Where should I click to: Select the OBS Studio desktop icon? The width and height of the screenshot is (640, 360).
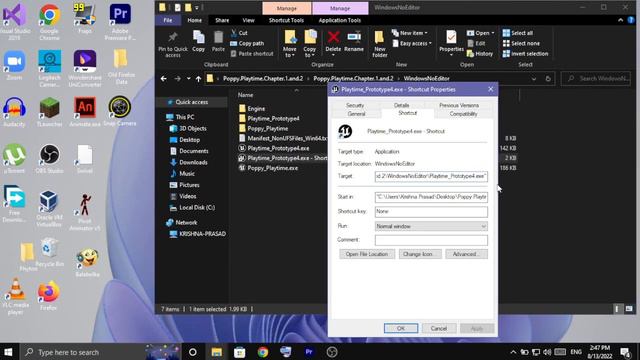click(x=49, y=159)
